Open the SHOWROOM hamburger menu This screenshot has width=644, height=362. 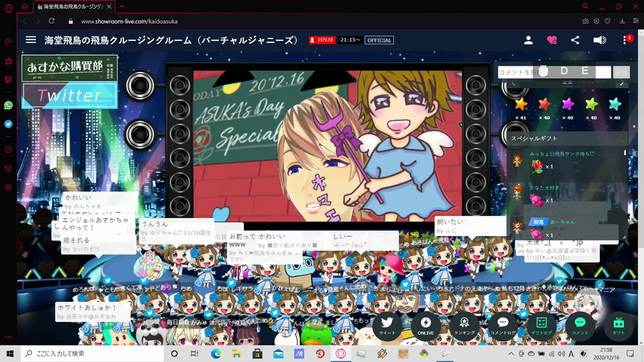point(31,40)
